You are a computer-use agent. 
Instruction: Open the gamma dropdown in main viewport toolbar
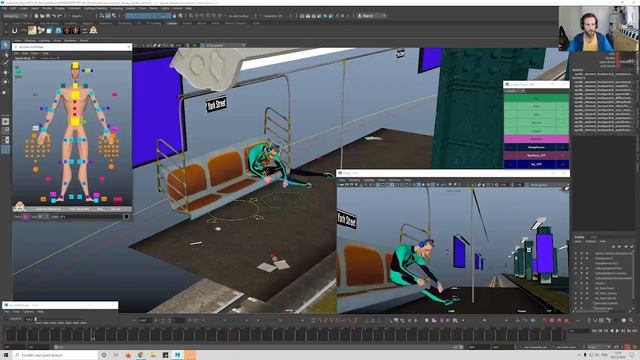point(224,45)
